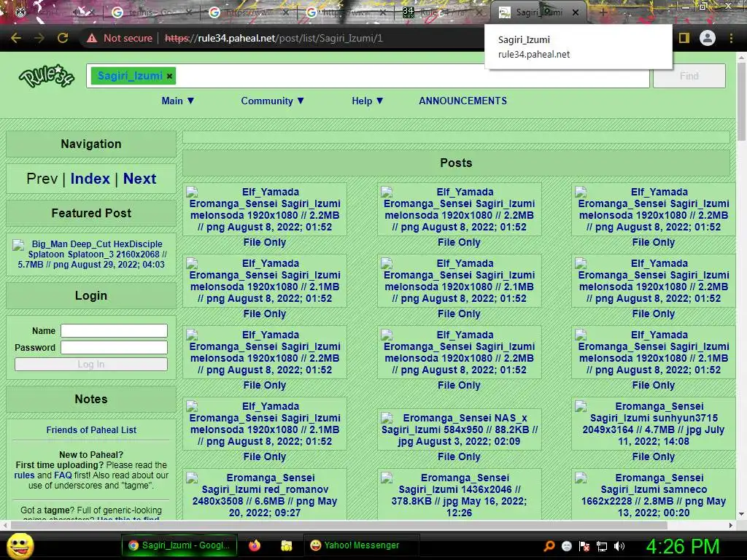Viewport: 747px width, 560px height.
Task: Go to the Next page link
Action: click(x=139, y=179)
